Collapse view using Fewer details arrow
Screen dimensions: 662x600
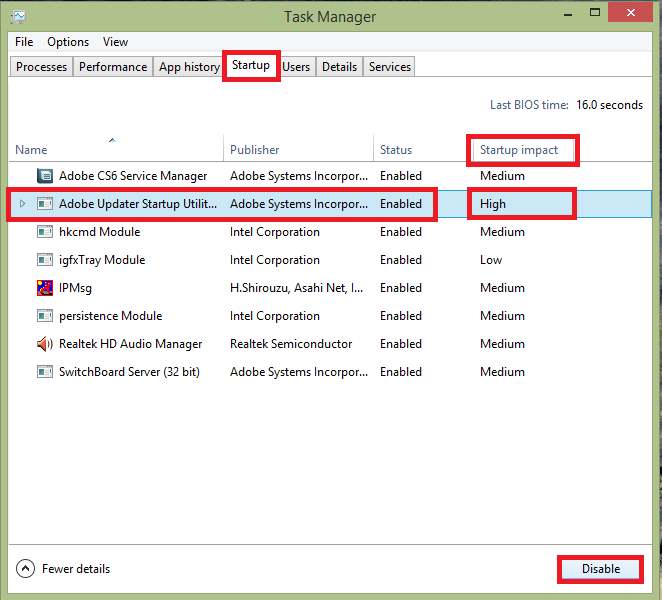coord(26,569)
